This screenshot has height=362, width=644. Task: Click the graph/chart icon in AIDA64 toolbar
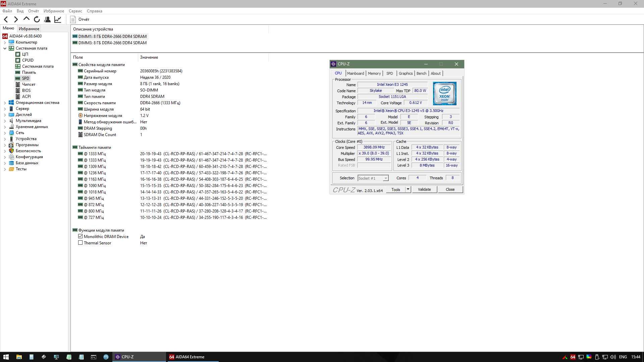pyautogui.click(x=58, y=19)
